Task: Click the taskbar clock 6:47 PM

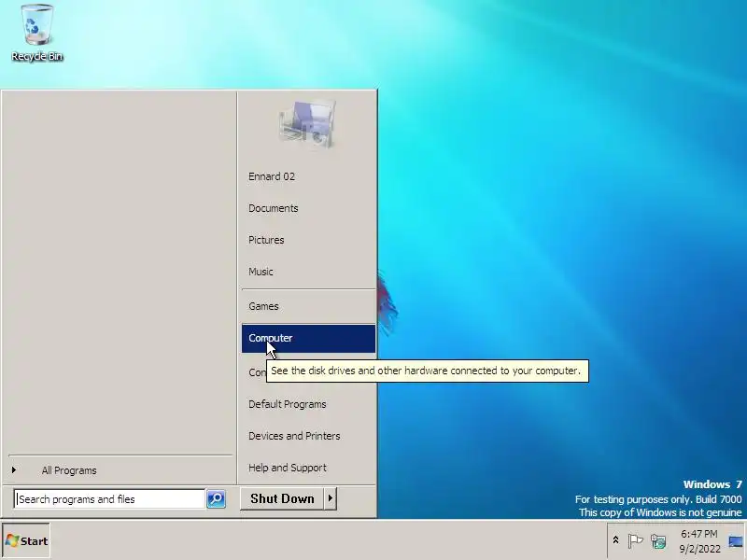Action: tap(699, 541)
